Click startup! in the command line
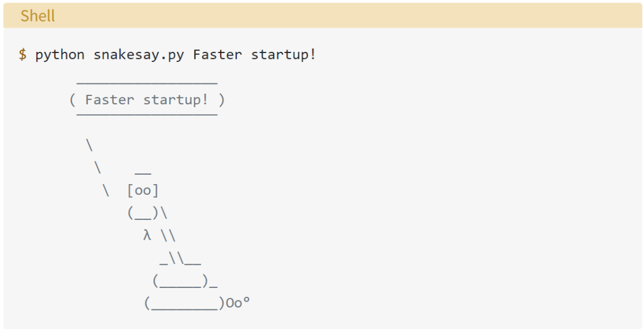The width and height of the screenshot is (644, 332). coord(283,55)
